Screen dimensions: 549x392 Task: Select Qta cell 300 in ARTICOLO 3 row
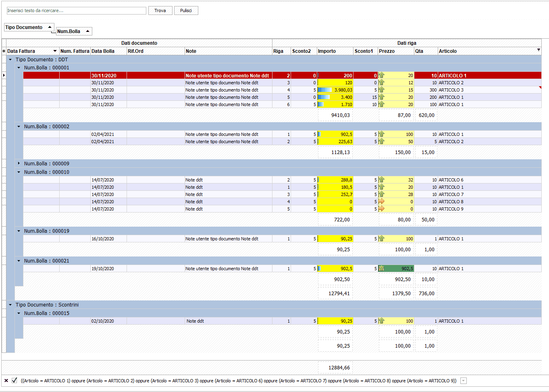[x=426, y=90]
